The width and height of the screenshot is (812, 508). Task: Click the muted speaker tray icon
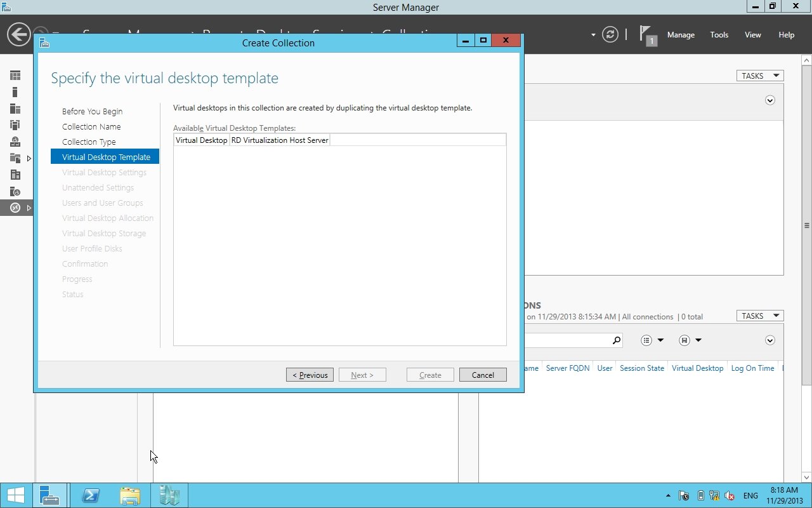click(x=730, y=496)
